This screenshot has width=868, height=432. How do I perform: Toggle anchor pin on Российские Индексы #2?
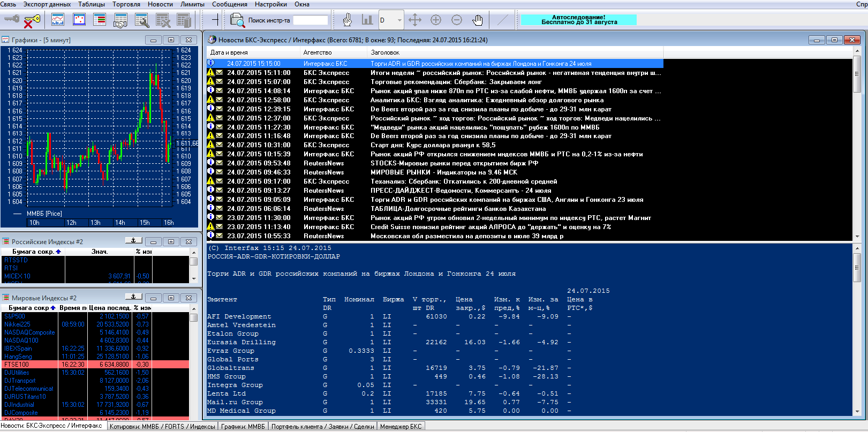pos(133,241)
